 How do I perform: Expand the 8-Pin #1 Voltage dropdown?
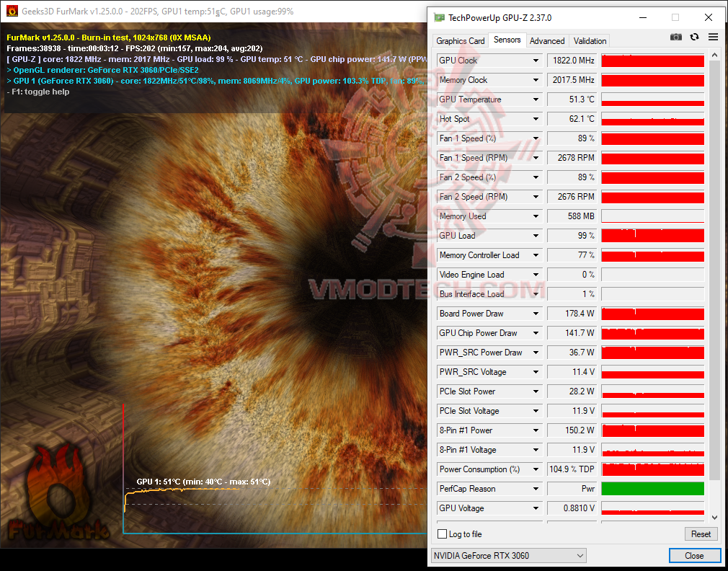pos(536,451)
